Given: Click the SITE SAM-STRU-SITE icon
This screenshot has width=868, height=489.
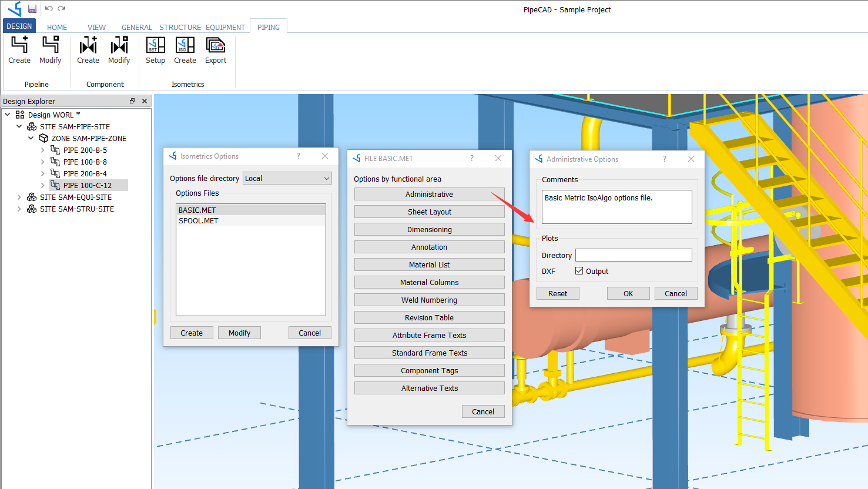Looking at the screenshot, I should [x=32, y=209].
